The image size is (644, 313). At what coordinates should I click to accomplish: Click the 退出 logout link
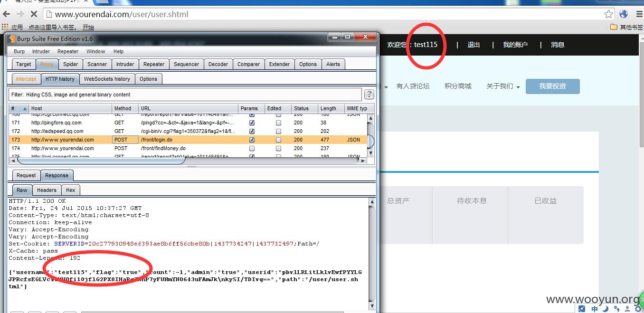point(474,45)
